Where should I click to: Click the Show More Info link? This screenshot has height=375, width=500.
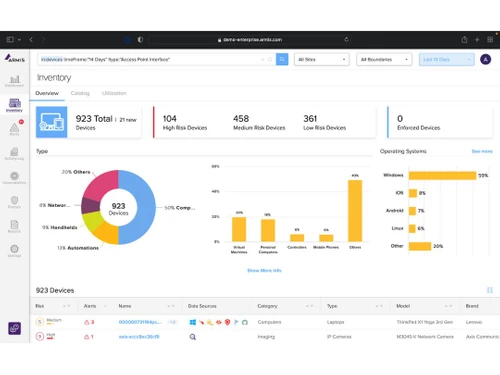coord(264,271)
